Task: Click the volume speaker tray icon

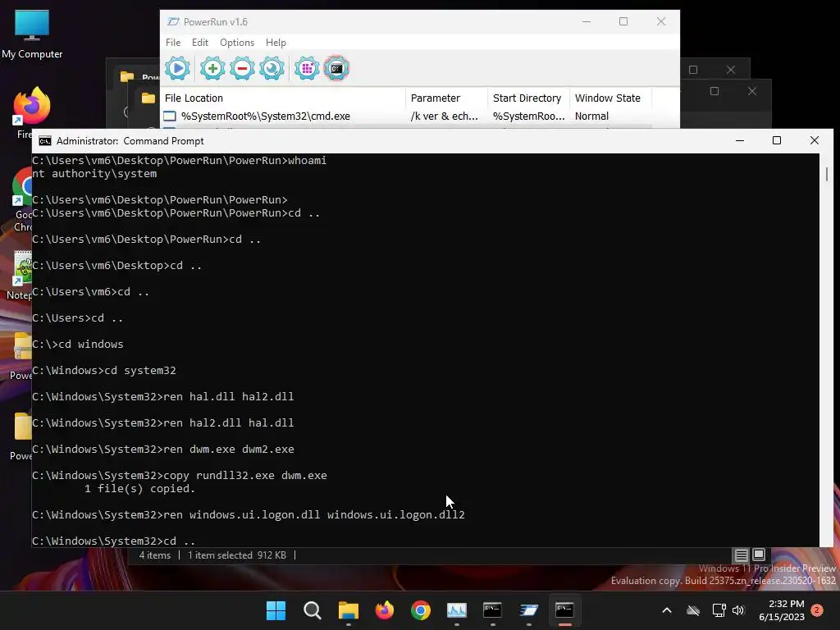Action: point(739,610)
